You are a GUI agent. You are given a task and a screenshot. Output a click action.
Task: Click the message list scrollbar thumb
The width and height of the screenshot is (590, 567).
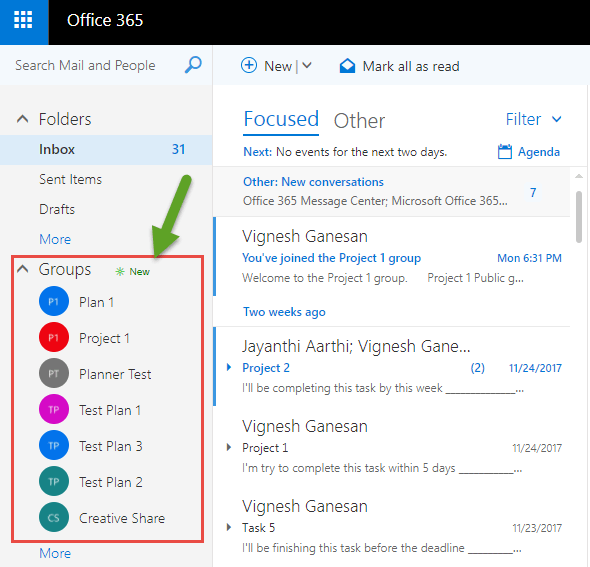click(x=579, y=217)
